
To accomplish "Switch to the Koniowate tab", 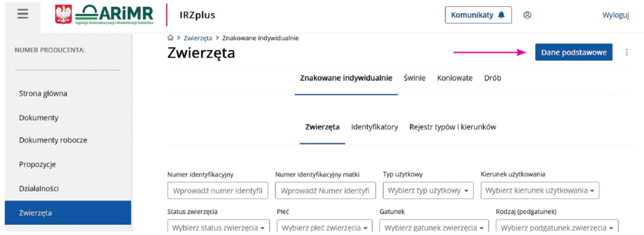I will point(455,78).
